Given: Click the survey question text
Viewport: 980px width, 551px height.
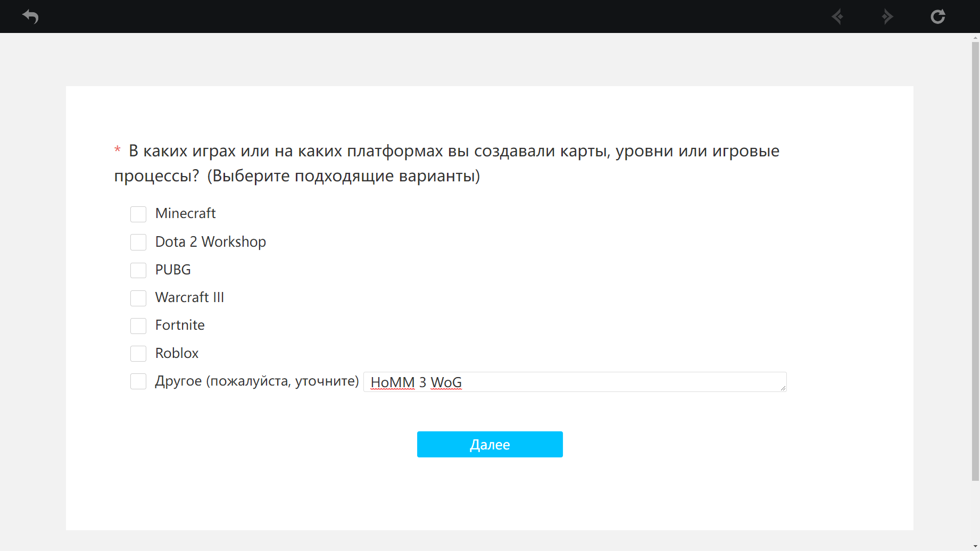Looking at the screenshot, I should pyautogui.click(x=447, y=163).
